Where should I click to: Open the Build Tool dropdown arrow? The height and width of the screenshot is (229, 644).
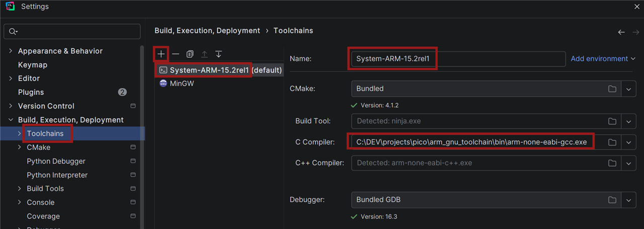click(x=628, y=121)
